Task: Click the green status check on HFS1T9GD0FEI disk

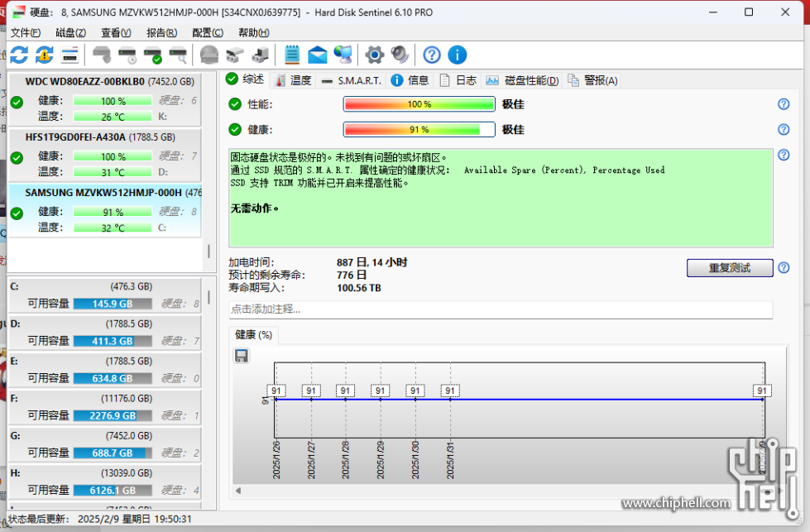Action: (17, 157)
